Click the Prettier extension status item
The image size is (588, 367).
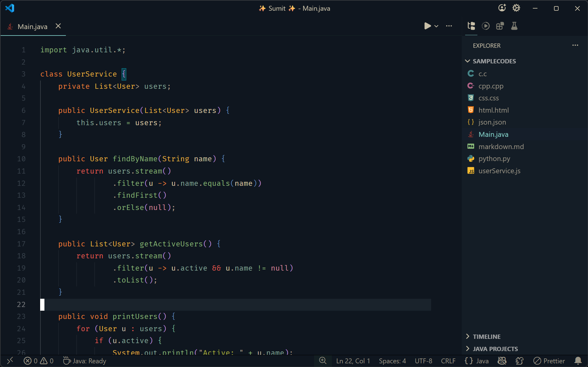pyautogui.click(x=549, y=361)
